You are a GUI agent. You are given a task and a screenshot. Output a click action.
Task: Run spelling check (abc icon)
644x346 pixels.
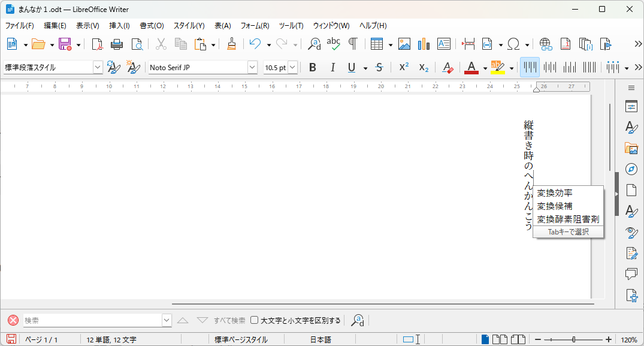(x=334, y=44)
